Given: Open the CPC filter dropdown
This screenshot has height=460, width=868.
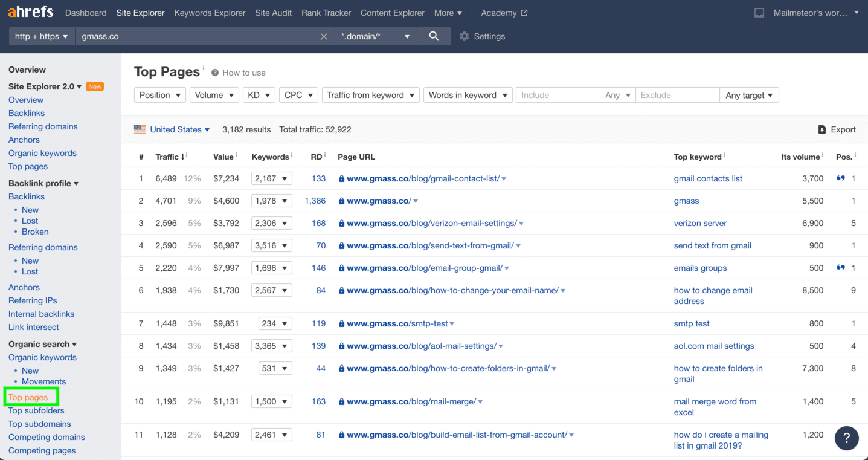Looking at the screenshot, I should tap(298, 95).
